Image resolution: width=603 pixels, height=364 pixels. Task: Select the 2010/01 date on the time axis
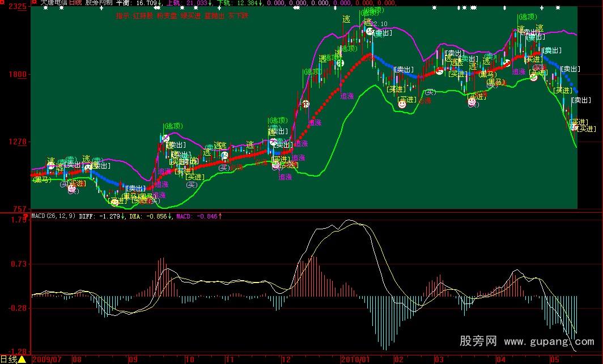tap(355, 359)
